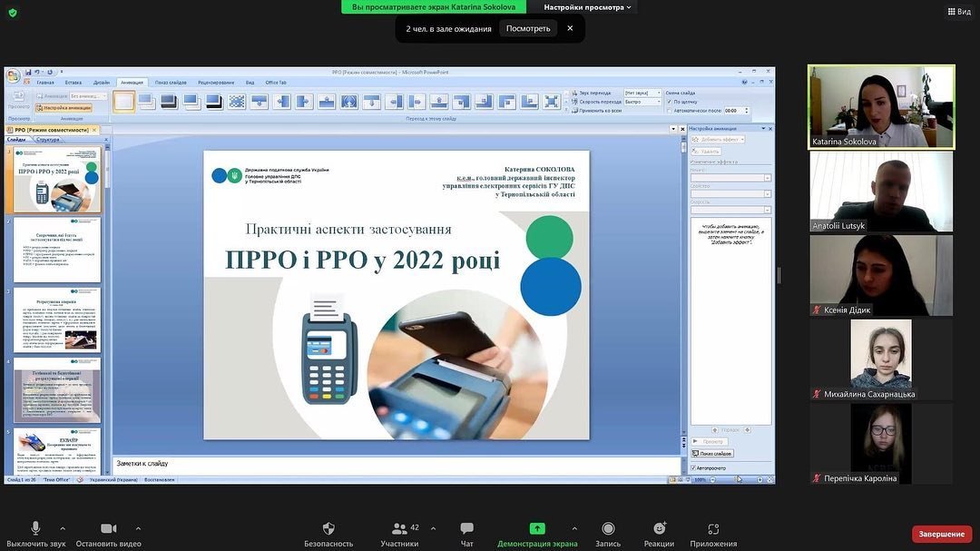
Task: Click the main slide area vertical scrollbar
Action: (684, 287)
